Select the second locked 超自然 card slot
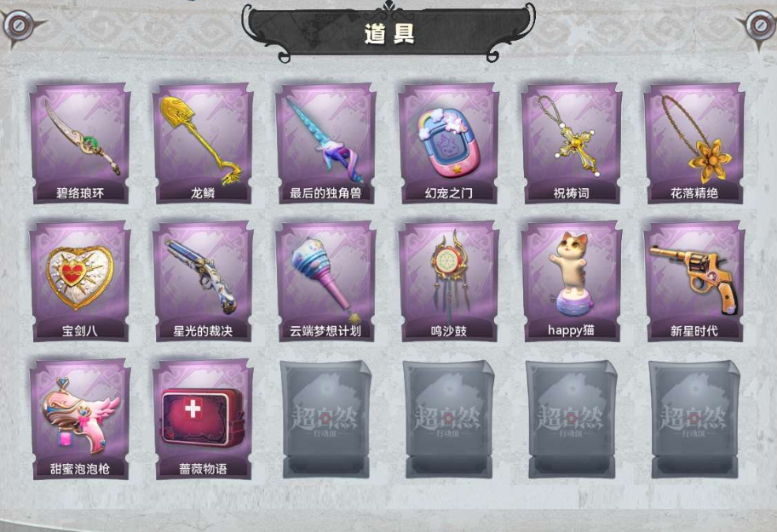The width and height of the screenshot is (777, 532). [x=448, y=420]
